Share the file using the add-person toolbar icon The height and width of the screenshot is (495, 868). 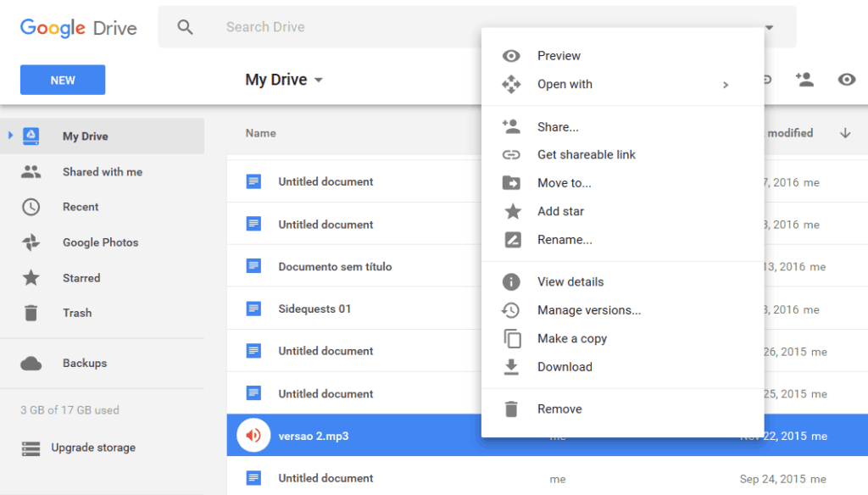pos(804,79)
